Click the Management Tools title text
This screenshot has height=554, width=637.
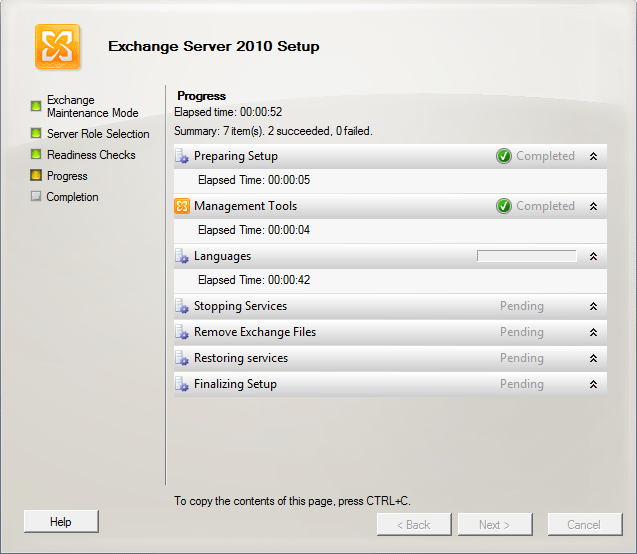245,206
